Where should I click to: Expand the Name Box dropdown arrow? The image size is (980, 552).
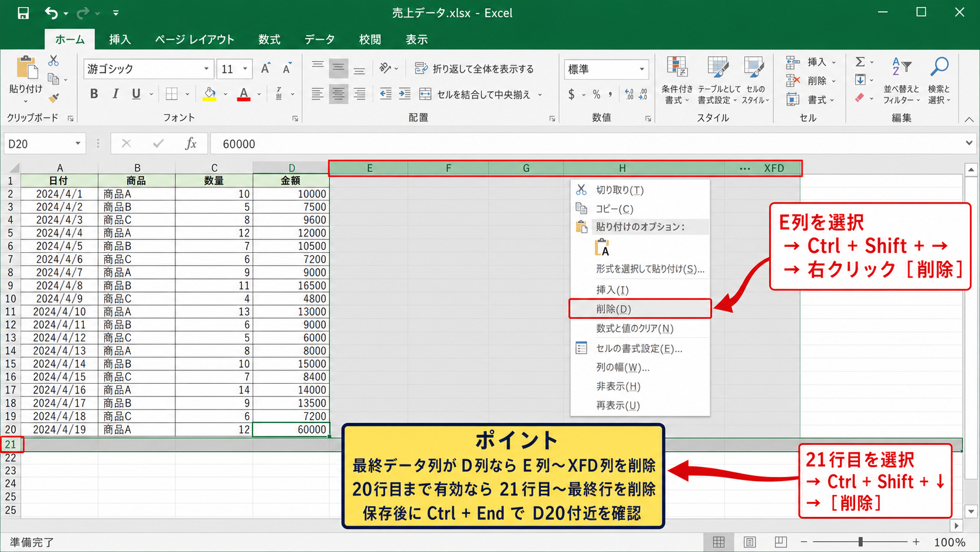77,144
